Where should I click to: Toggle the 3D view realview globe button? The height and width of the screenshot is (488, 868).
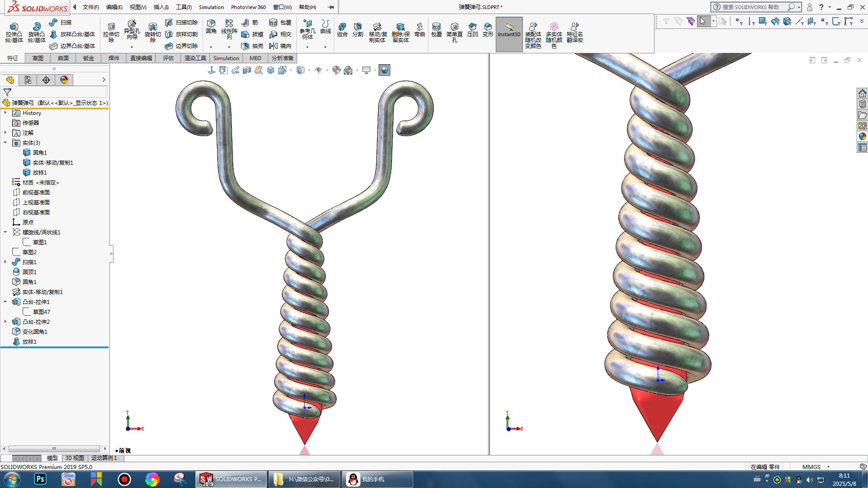click(x=384, y=70)
